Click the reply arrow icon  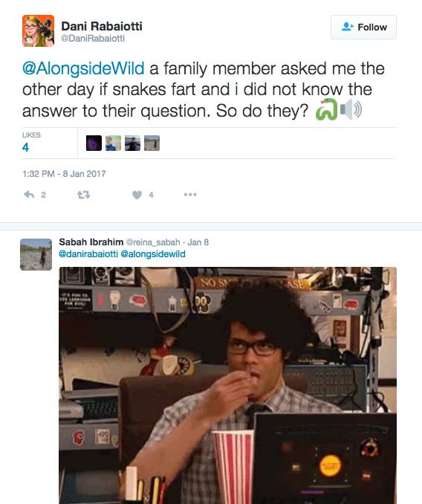coord(29,195)
